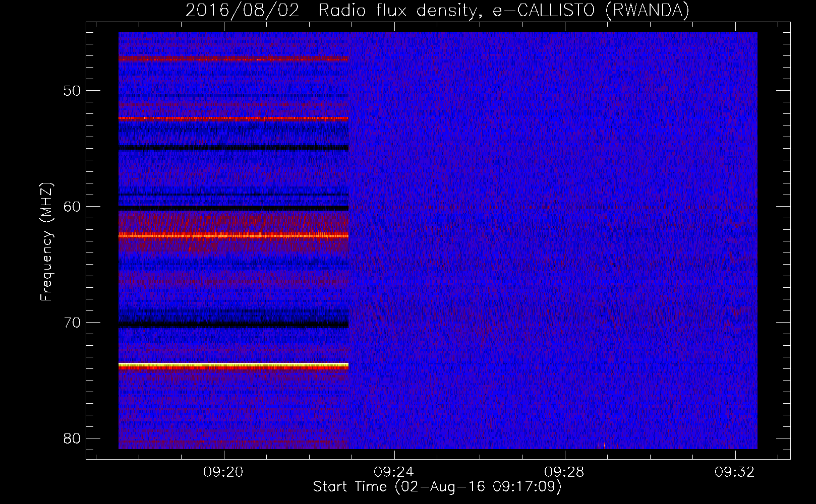This screenshot has width=816, height=504.
Task: Click the 'Start Time (02-Aug-16 09:17:09)' label
Action: [437, 487]
